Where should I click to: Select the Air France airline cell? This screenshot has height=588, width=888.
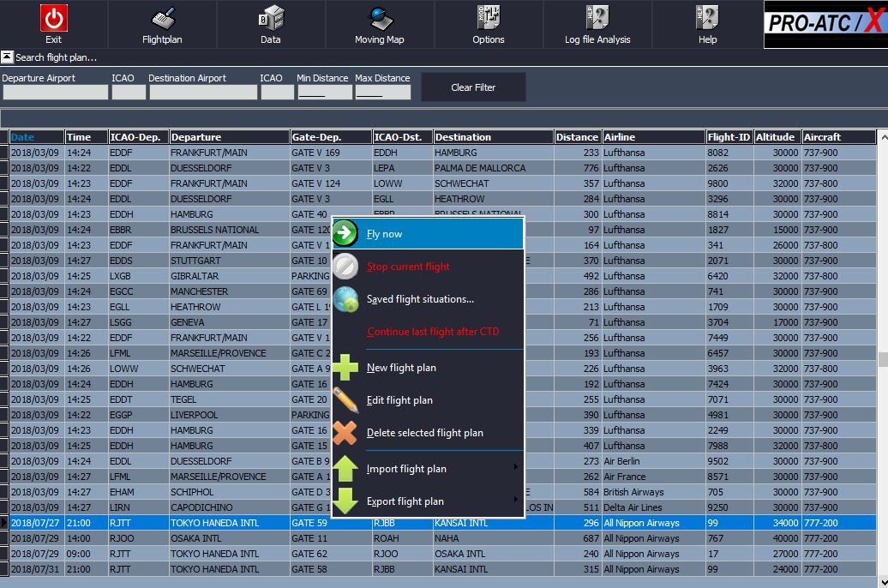point(653,477)
